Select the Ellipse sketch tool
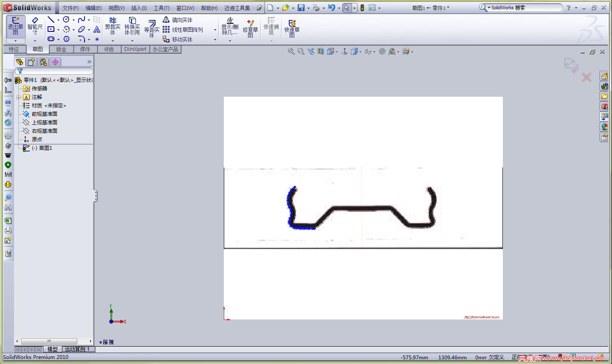612x364 pixels. pyautogui.click(x=82, y=29)
